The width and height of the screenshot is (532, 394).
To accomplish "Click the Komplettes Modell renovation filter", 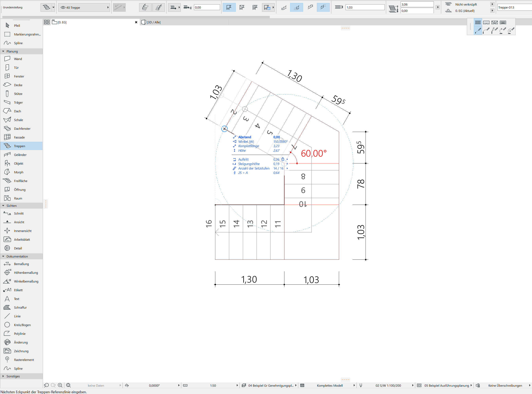I will (330, 385).
